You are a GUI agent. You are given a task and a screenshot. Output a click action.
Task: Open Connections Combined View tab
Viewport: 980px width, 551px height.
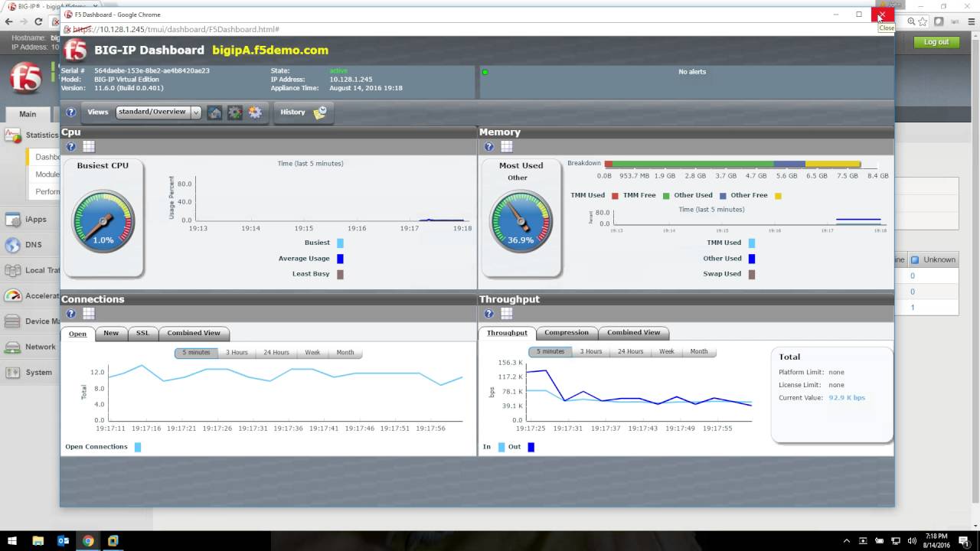click(194, 333)
